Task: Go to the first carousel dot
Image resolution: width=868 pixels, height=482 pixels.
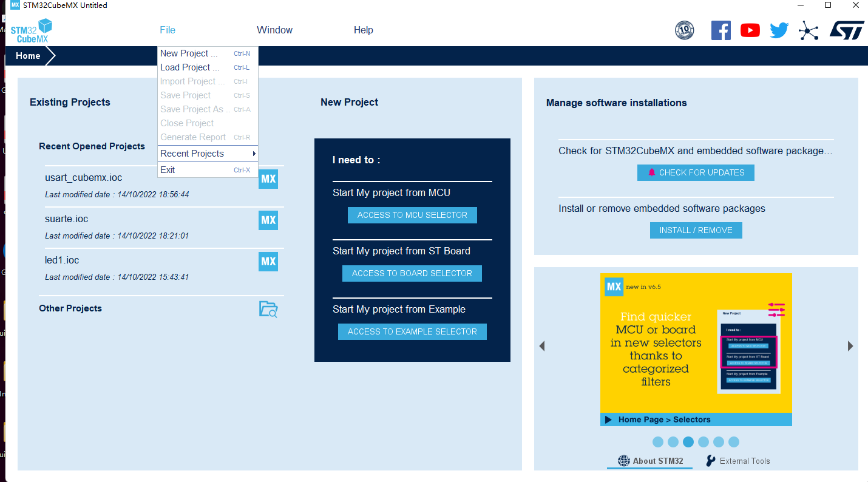Action: pyautogui.click(x=658, y=442)
